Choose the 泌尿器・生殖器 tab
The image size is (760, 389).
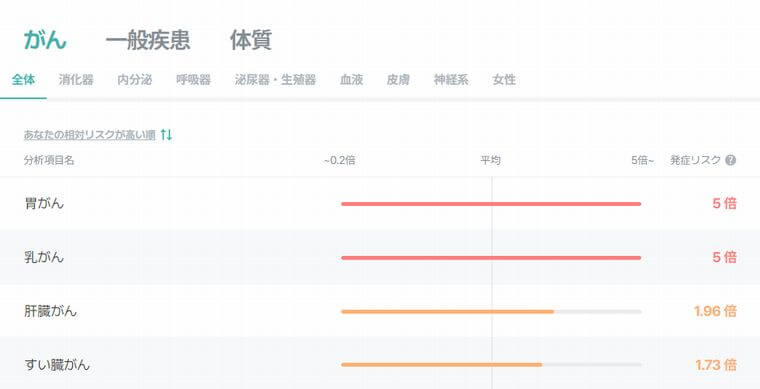(x=275, y=79)
